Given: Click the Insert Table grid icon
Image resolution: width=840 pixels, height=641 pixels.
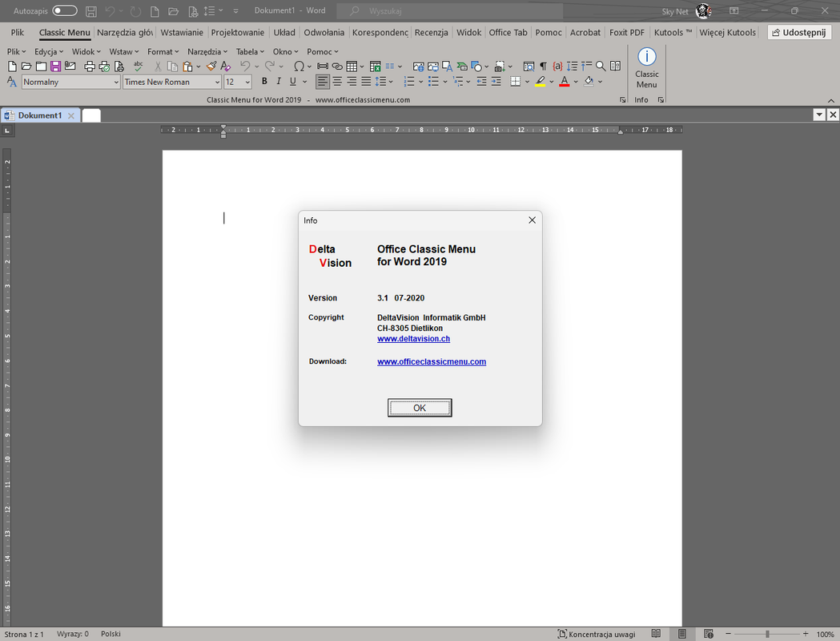Looking at the screenshot, I should 352,67.
